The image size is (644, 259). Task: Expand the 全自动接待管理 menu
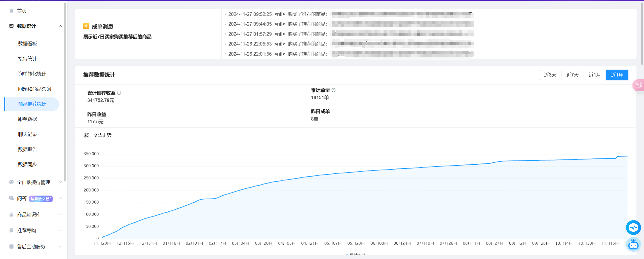[60, 182]
